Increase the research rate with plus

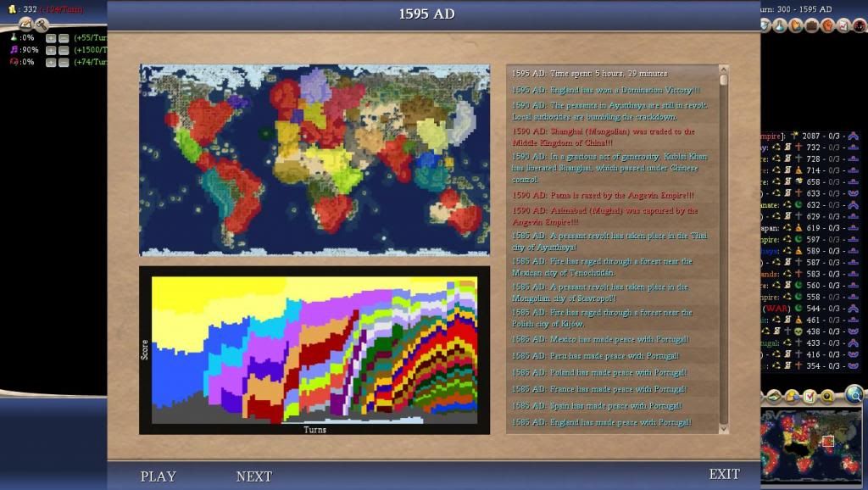[51, 38]
